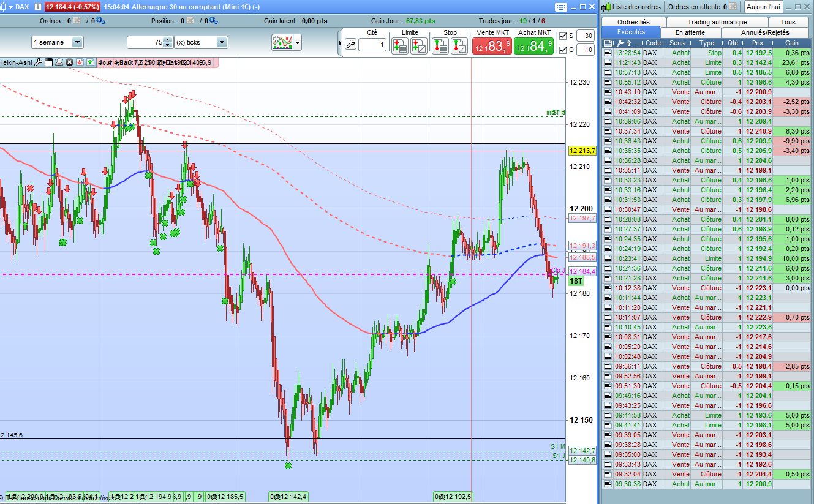This screenshot has height=504, width=814.
Task: Sort orders by the Sens column header
Action: (x=677, y=43)
